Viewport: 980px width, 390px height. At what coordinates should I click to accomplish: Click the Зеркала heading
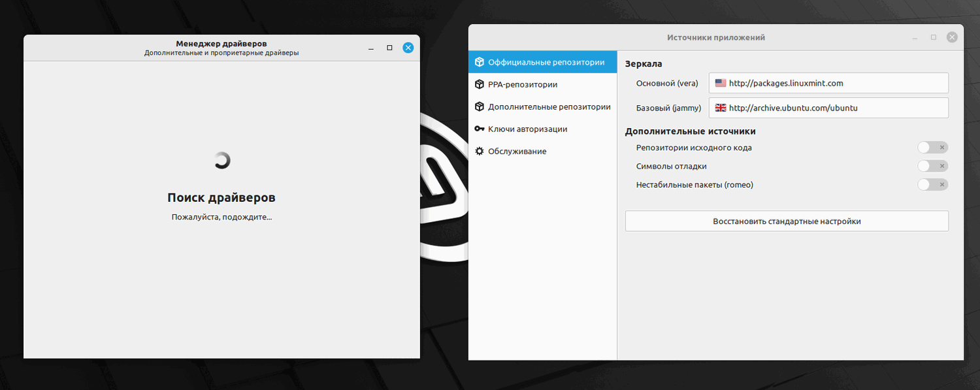[x=644, y=64]
